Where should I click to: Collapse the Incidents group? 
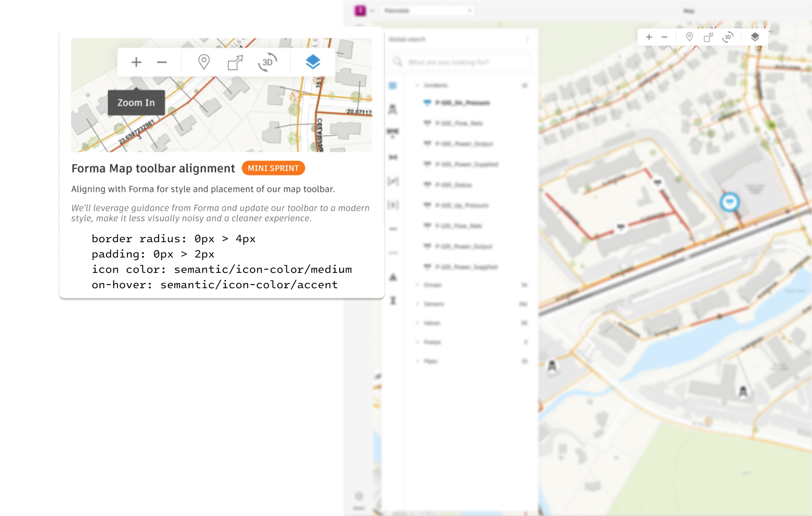tap(417, 86)
